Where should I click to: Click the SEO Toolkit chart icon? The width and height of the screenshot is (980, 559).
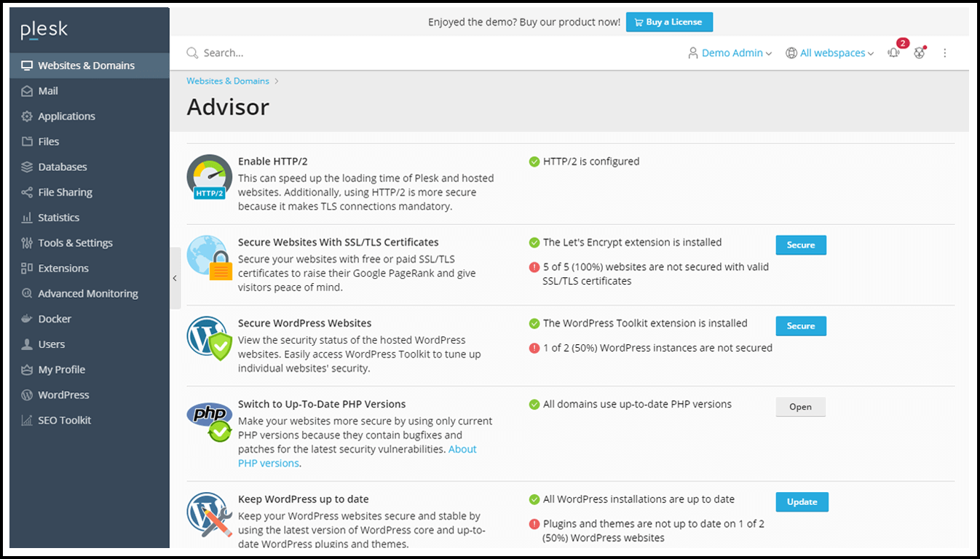(27, 420)
